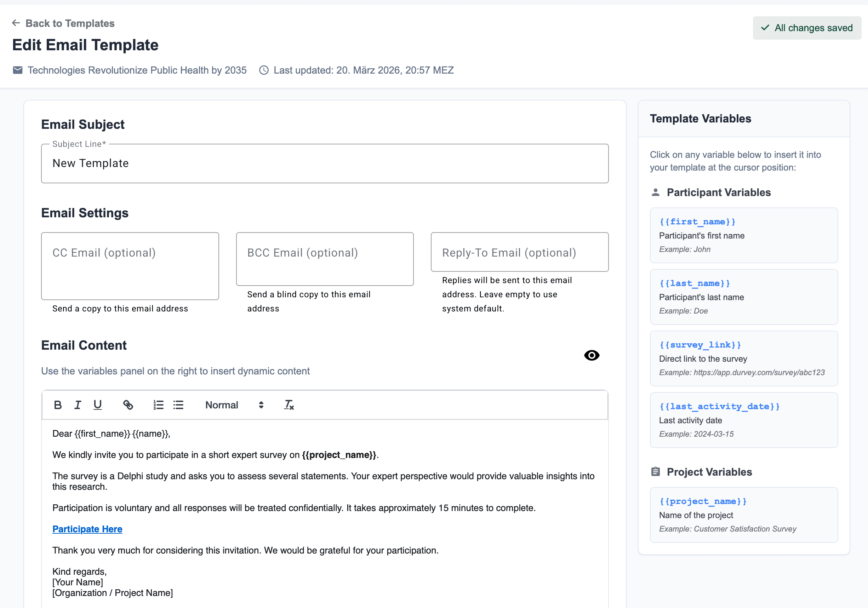Click the Template Variables panel heading
868x608 pixels.
click(700, 119)
